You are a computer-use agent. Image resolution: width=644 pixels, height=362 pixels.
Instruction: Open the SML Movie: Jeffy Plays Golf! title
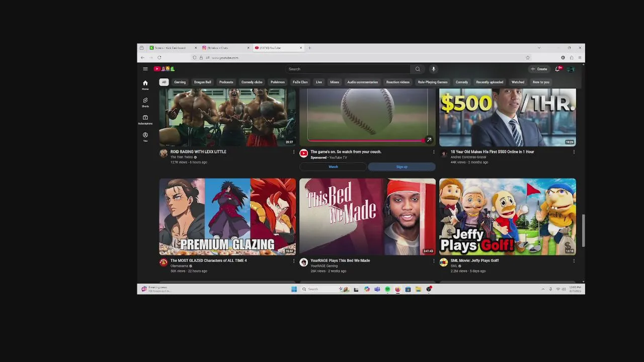(475, 260)
